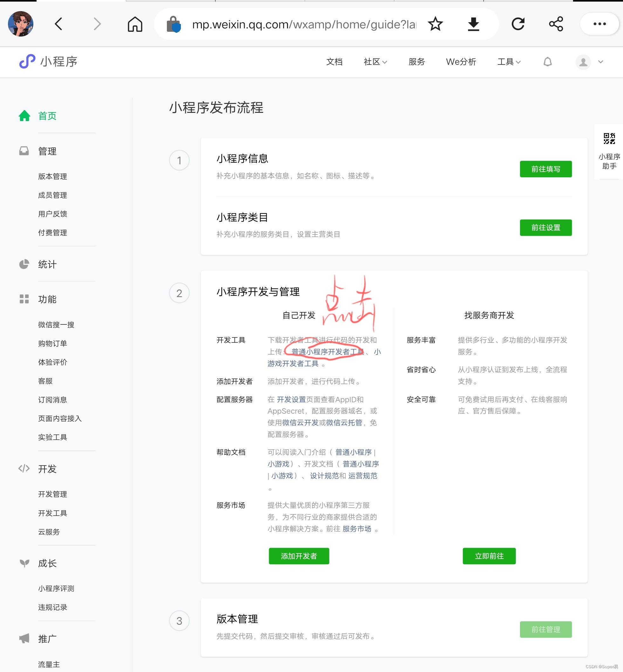Open the 普通小程序开发者工具 link
Viewport: 623px width, 672px height.
pyautogui.click(x=327, y=352)
